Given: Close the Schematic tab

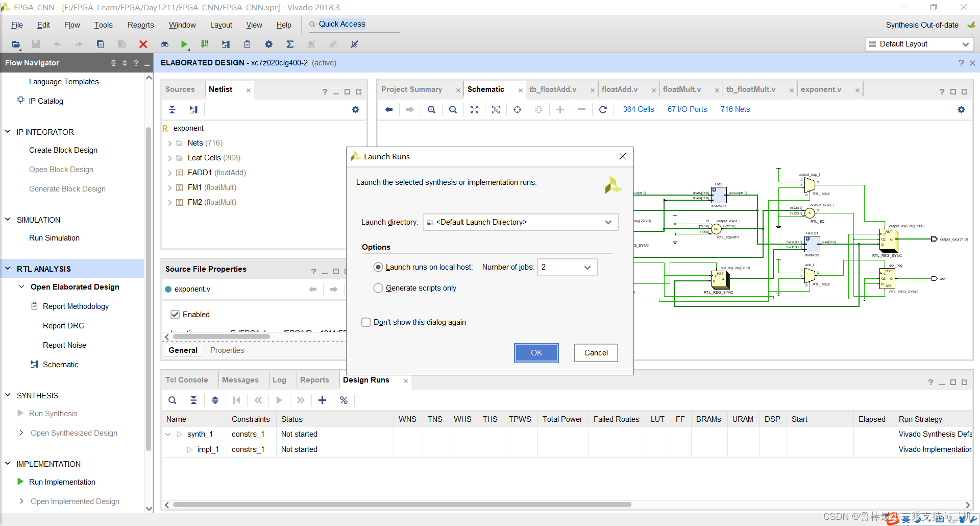Looking at the screenshot, I should [521, 90].
